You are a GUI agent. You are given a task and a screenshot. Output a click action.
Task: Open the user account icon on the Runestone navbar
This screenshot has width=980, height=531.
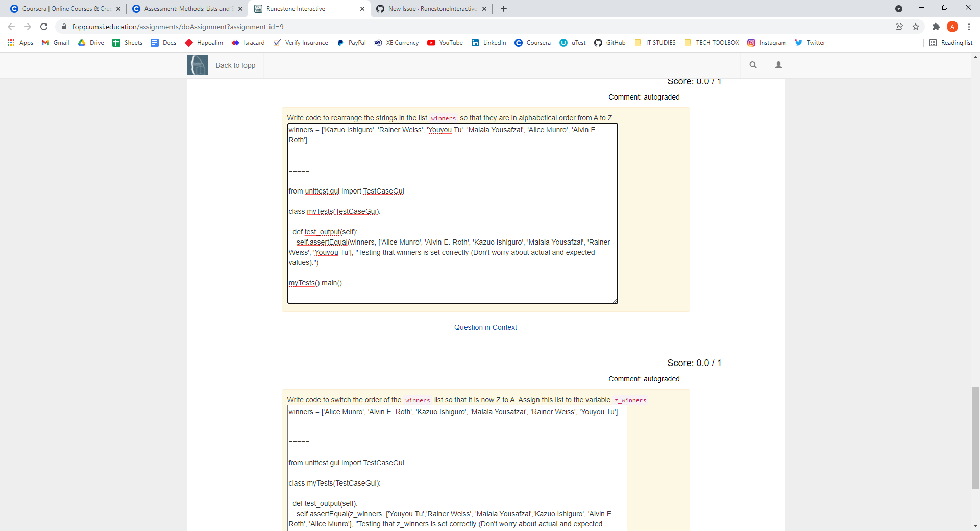point(779,65)
